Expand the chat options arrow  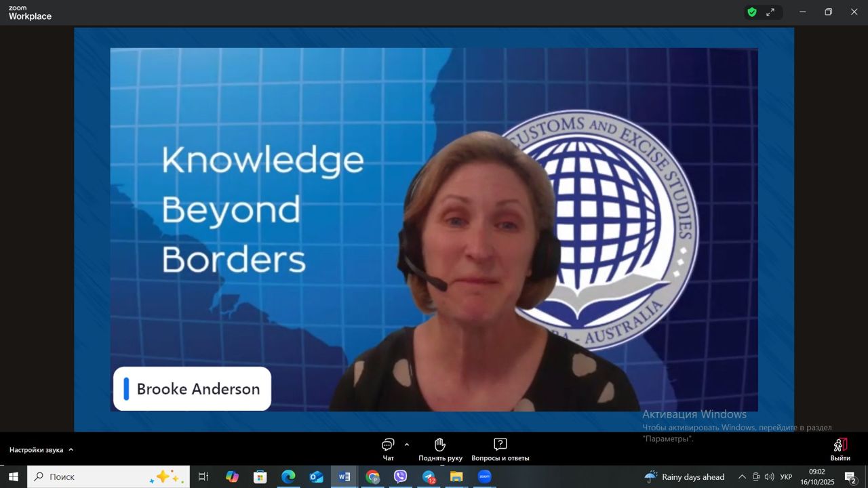(x=407, y=445)
